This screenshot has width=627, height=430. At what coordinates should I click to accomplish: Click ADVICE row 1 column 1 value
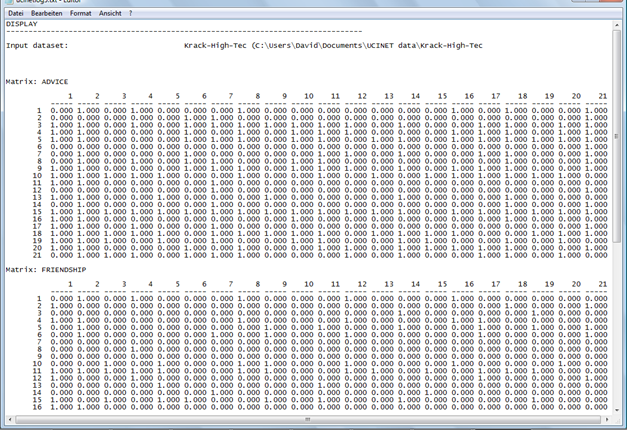pyautogui.click(x=62, y=110)
